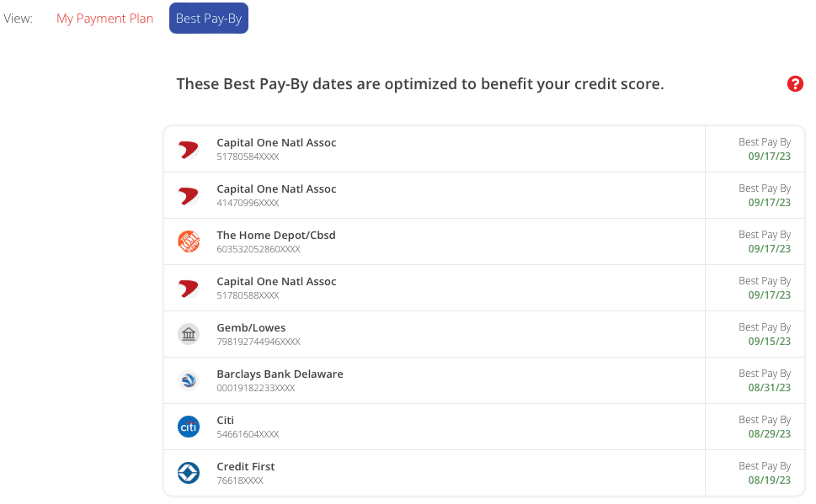
Task: Click the Home Depot logo icon
Action: (x=189, y=241)
